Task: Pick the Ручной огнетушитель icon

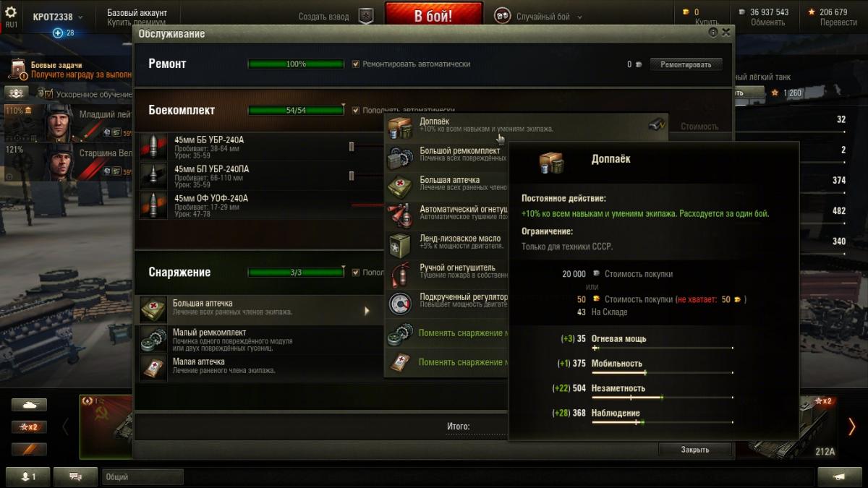Action: point(400,273)
